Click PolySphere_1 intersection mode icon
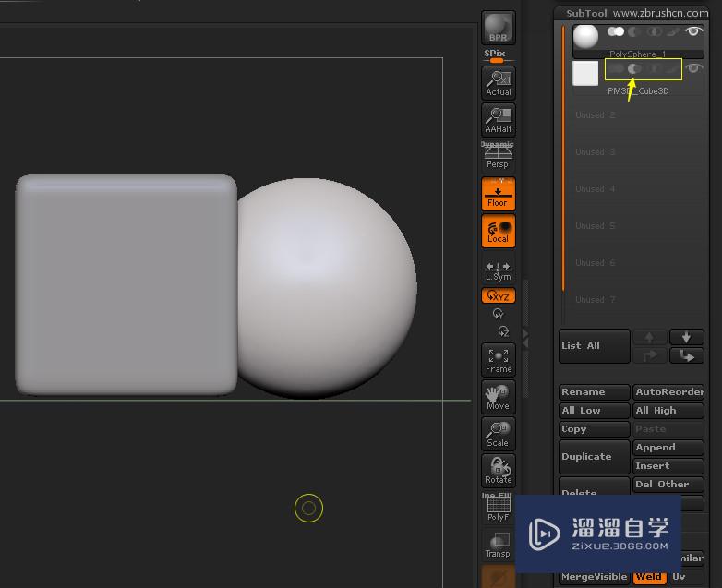The image size is (722, 588). [x=653, y=31]
